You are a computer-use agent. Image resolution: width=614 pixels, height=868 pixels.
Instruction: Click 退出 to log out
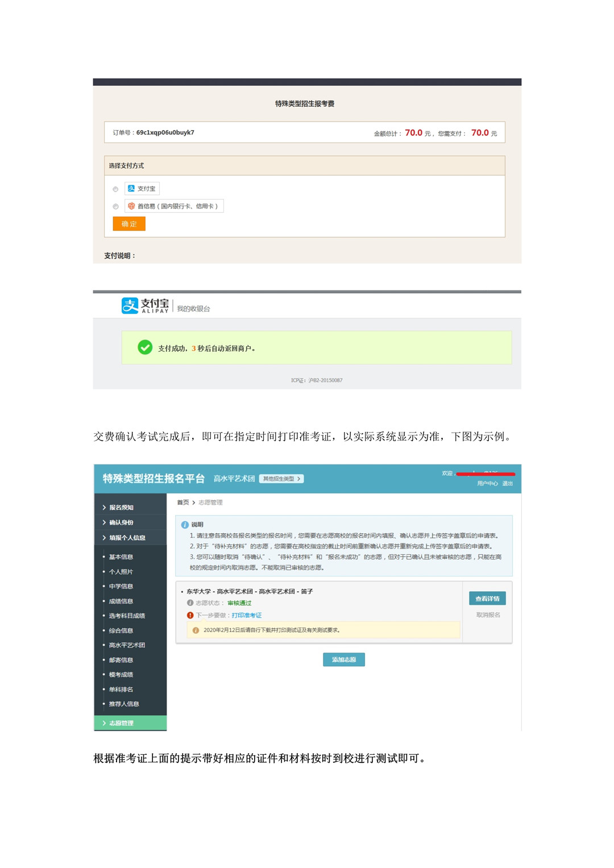(x=508, y=484)
